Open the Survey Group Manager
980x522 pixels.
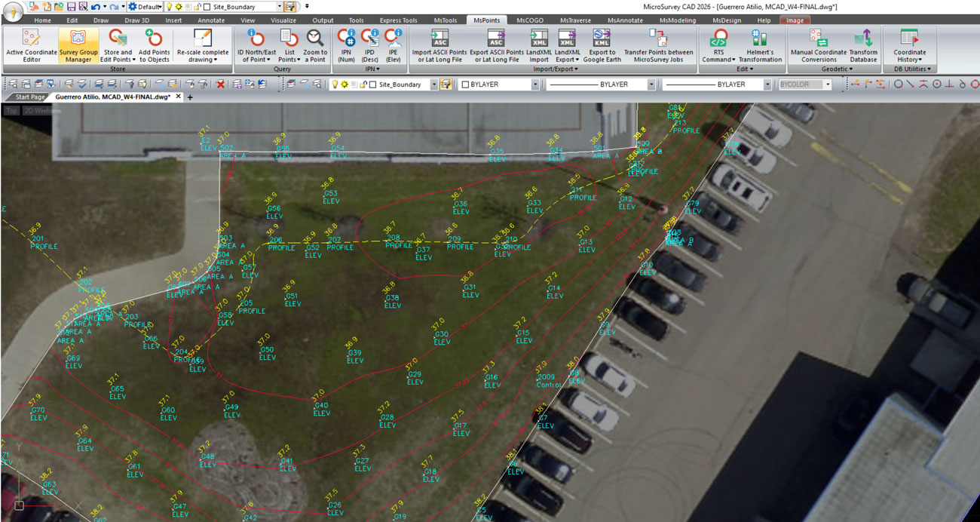pos(78,45)
